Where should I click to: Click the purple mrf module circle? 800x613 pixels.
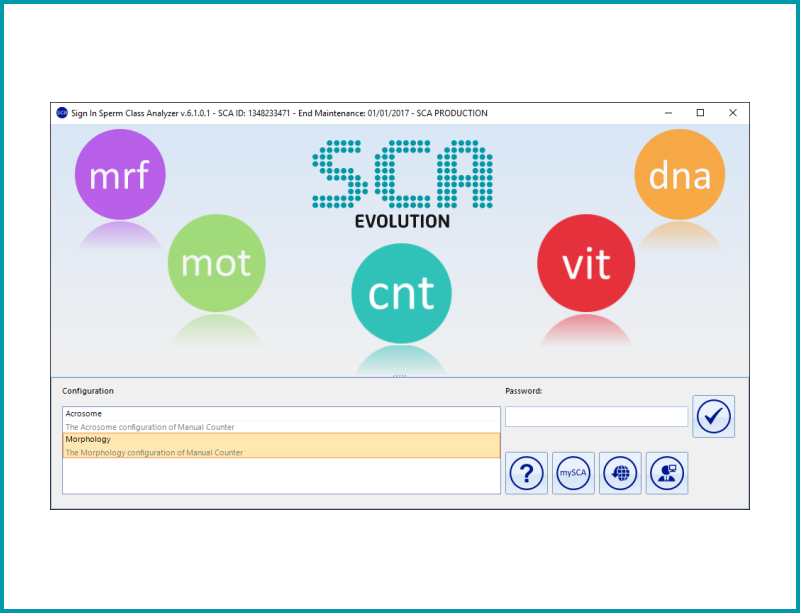tap(120, 174)
